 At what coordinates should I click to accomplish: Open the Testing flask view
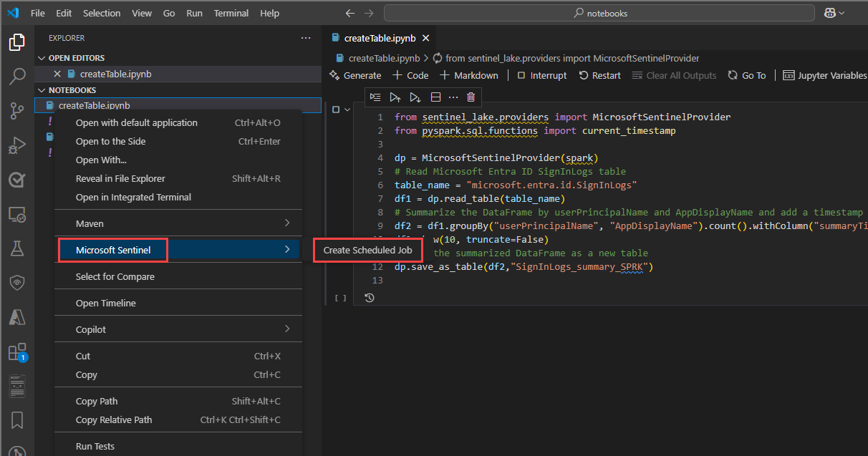[x=16, y=248]
